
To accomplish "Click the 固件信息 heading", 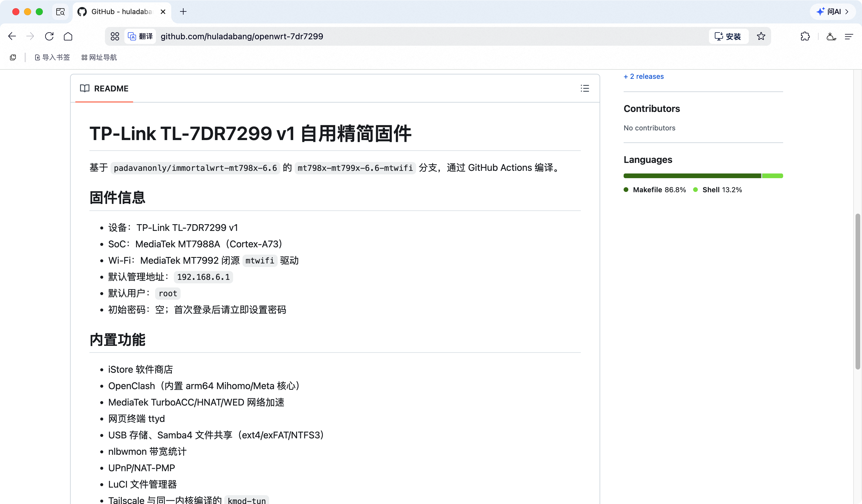I will click(x=117, y=197).
